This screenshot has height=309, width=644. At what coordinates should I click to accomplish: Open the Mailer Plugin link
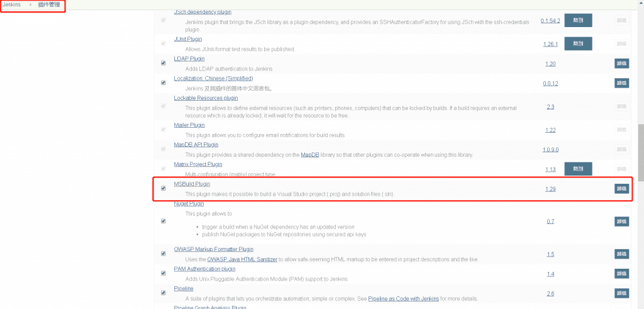pyautogui.click(x=189, y=125)
